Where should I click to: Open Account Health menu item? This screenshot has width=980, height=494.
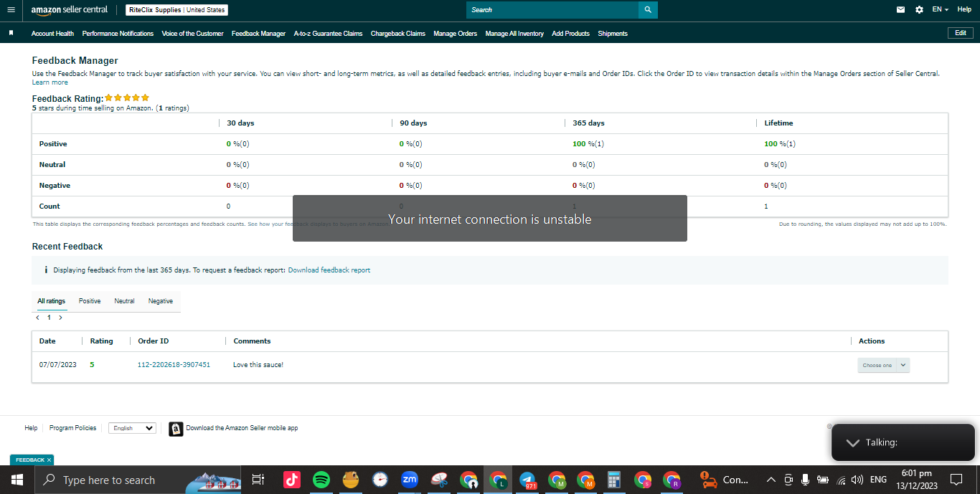(52, 34)
